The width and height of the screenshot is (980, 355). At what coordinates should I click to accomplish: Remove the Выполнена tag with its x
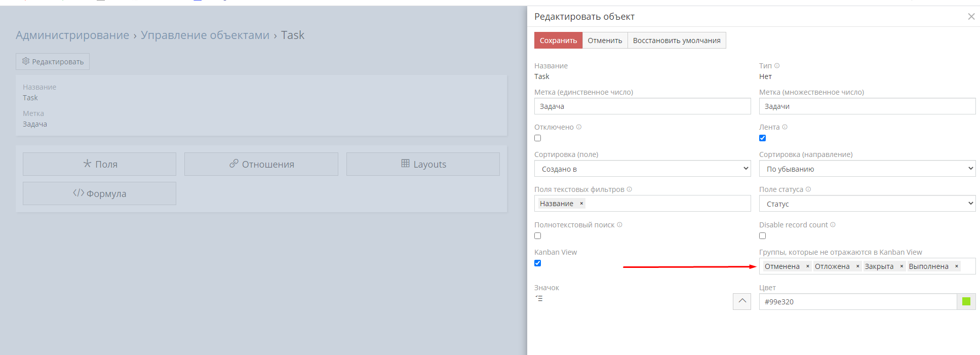click(x=956, y=266)
